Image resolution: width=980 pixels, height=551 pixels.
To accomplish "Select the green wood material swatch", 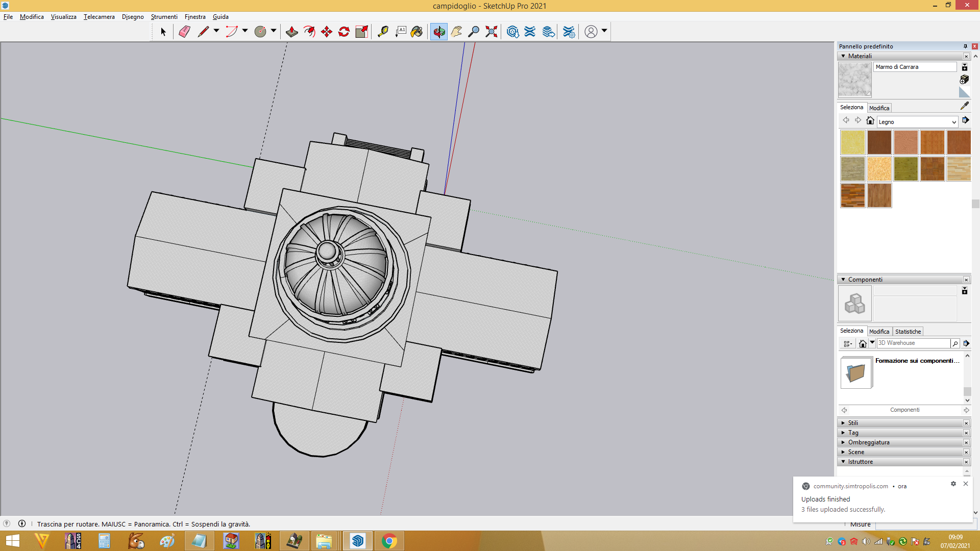I will point(905,169).
